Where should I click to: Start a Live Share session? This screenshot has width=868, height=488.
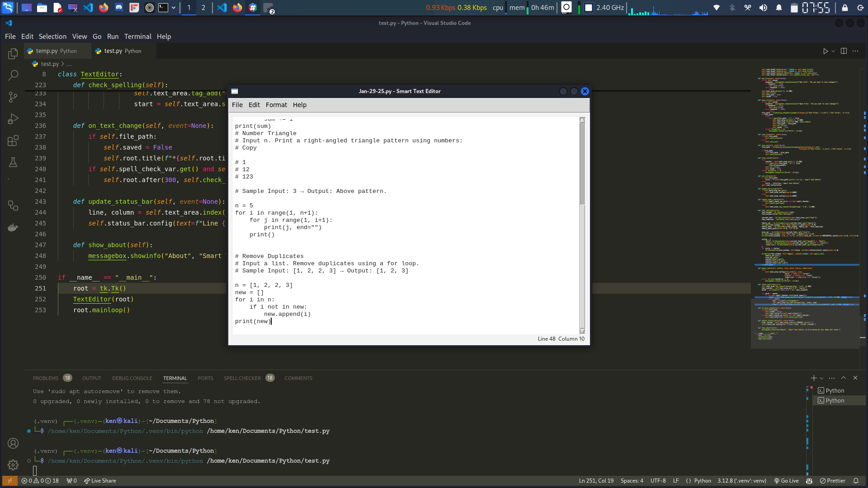[x=100, y=481]
